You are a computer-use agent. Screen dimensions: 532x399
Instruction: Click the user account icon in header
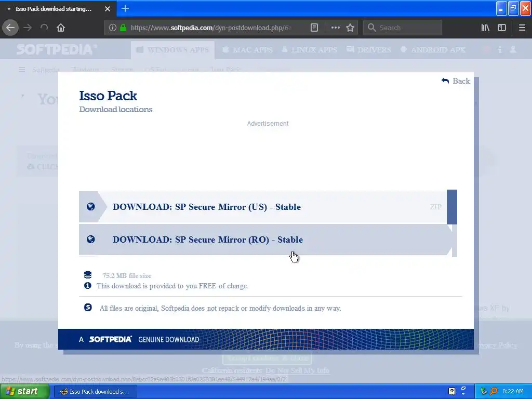[x=513, y=49]
